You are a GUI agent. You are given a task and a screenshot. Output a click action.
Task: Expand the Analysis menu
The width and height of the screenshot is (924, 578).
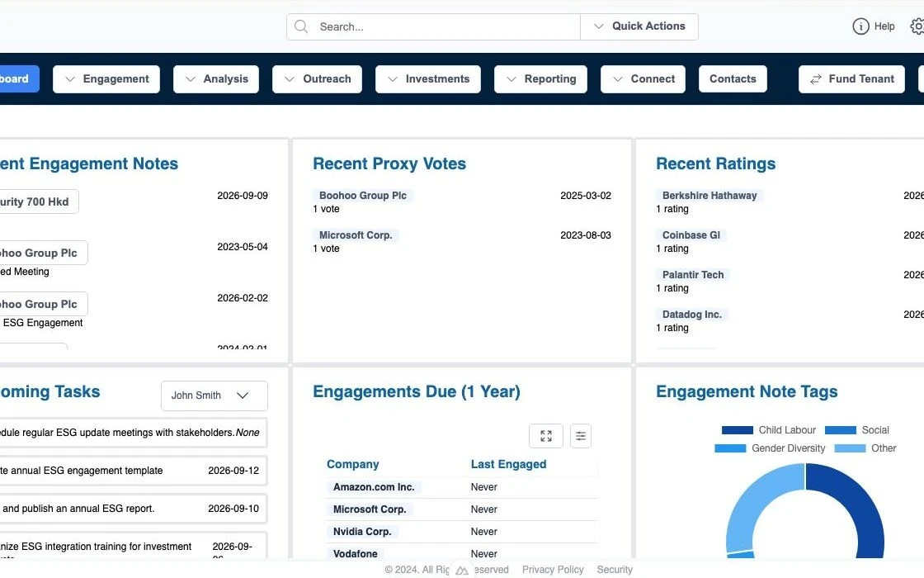[216, 79]
